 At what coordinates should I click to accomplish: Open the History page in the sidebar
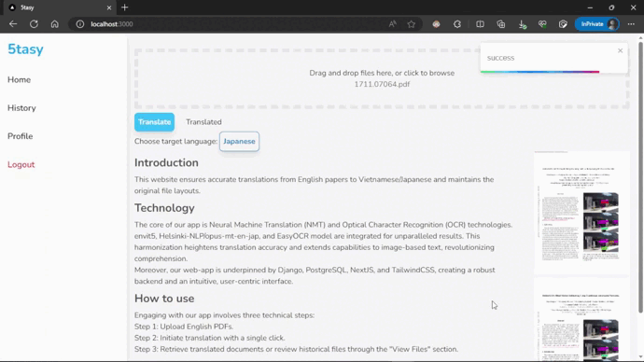21,108
